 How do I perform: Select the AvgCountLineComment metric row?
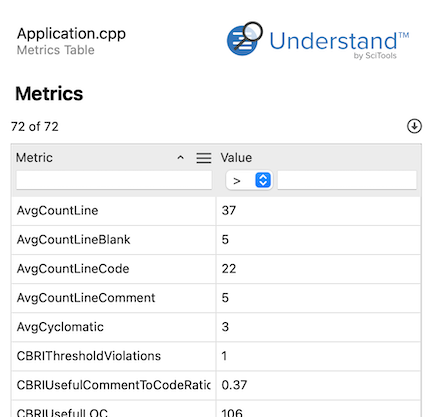216,298
